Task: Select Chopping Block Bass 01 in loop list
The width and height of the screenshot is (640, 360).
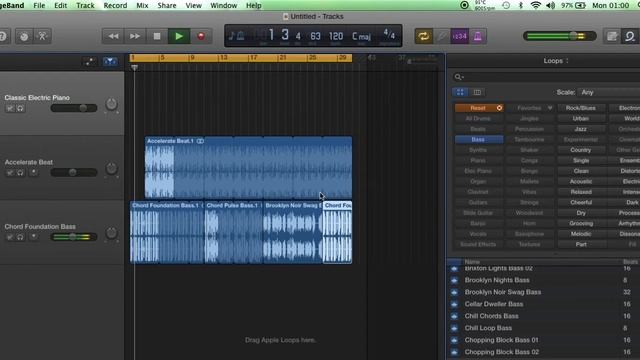Action: pyautogui.click(x=501, y=340)
